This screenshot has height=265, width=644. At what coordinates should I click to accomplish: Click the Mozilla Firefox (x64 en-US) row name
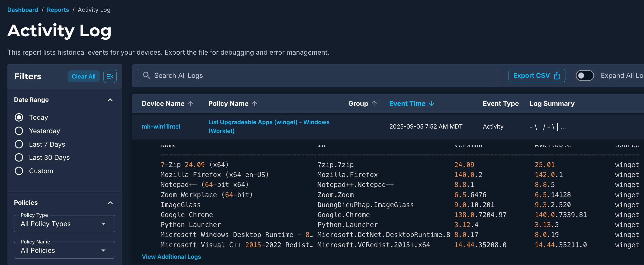[x=215, y=175]
